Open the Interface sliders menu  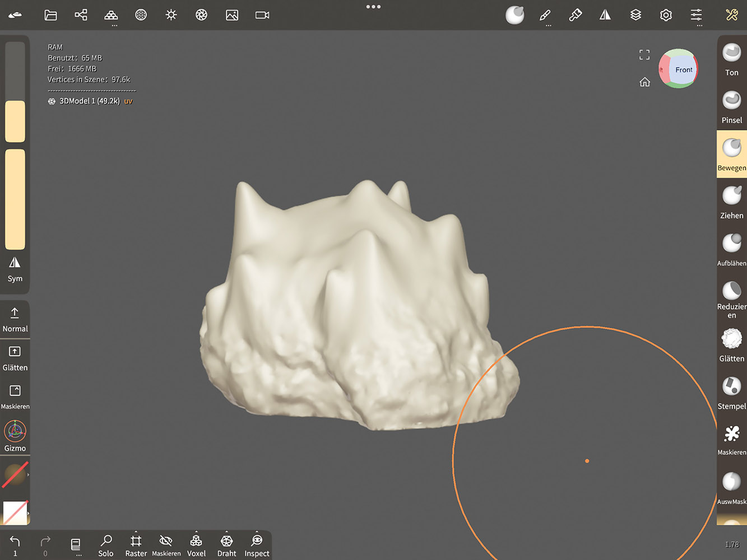point(696,15)
